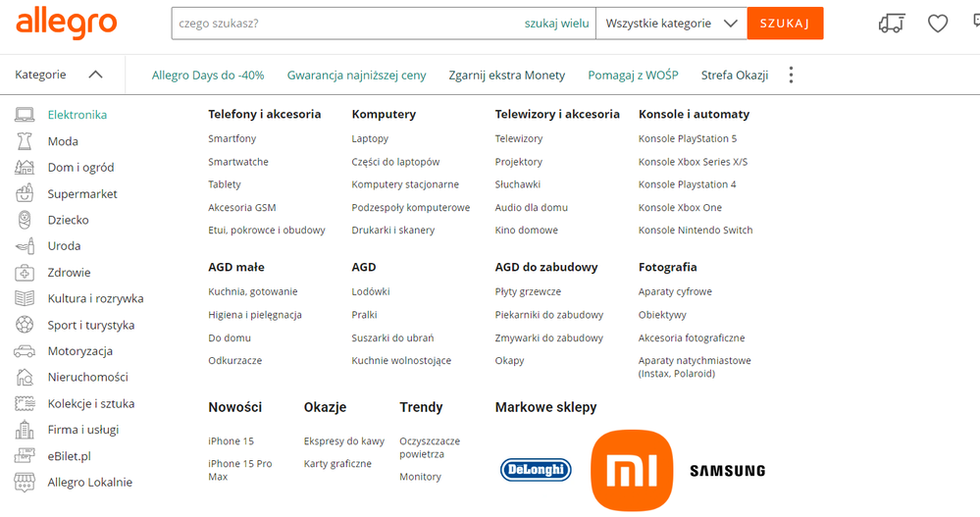Open Telewizory link
The image size is (980, 517).
pyautogui.click(x=519, y=138)
